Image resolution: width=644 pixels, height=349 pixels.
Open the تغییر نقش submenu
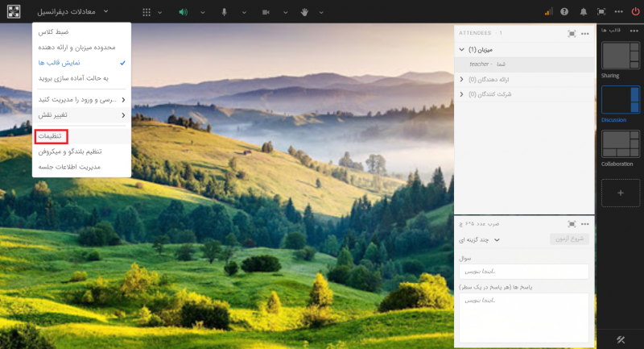[x=80, y=114]
